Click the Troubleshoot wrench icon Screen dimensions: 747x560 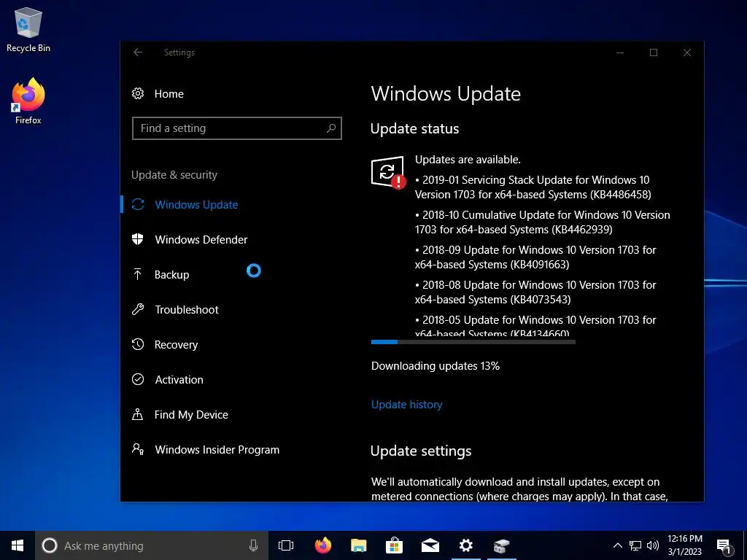point(138,309)
